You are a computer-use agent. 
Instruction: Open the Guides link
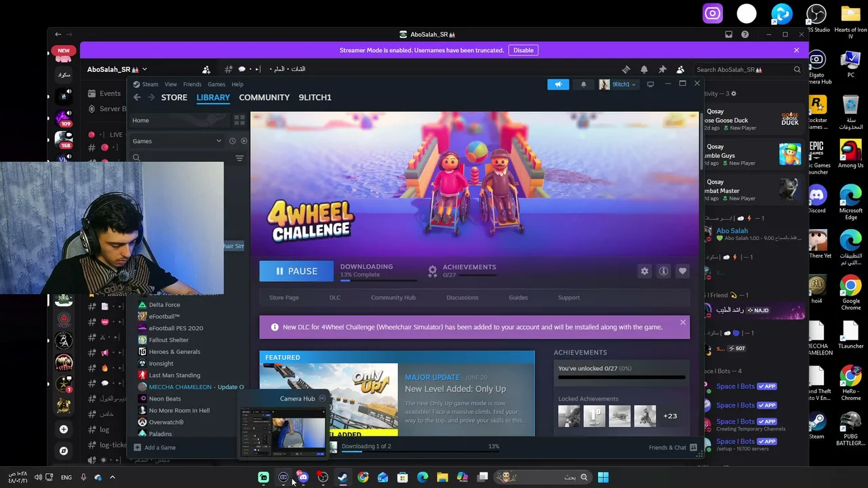click(x=518, y=298)
